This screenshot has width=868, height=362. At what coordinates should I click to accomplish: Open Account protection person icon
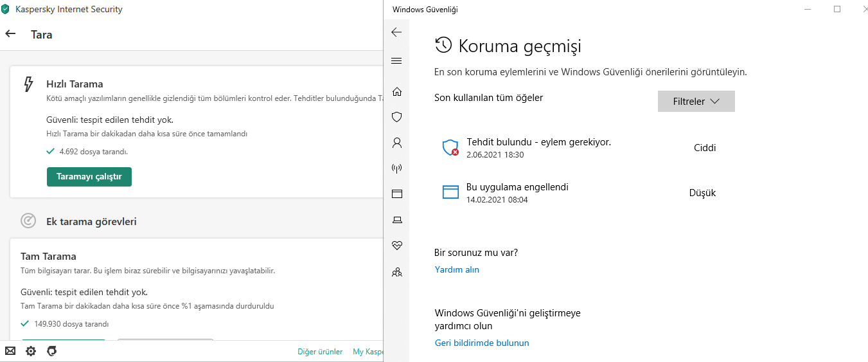pyautogui.click(x=396, y=143)
